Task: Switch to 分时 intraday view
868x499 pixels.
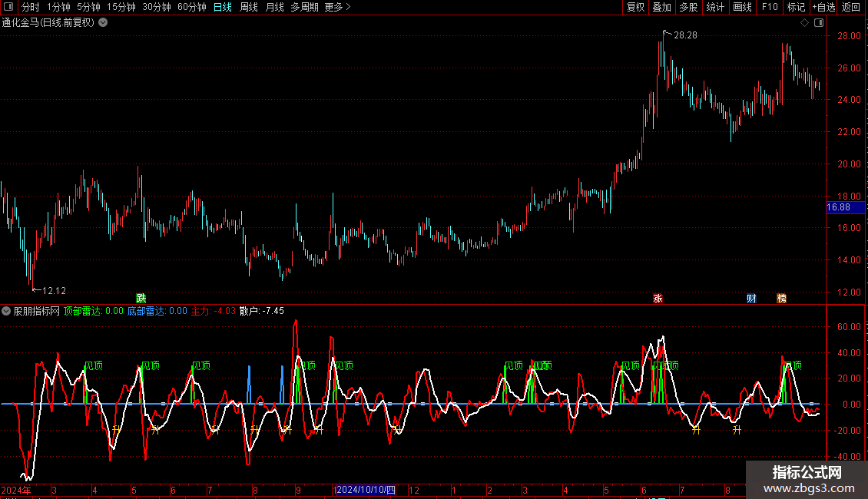Action: [31, 7]
